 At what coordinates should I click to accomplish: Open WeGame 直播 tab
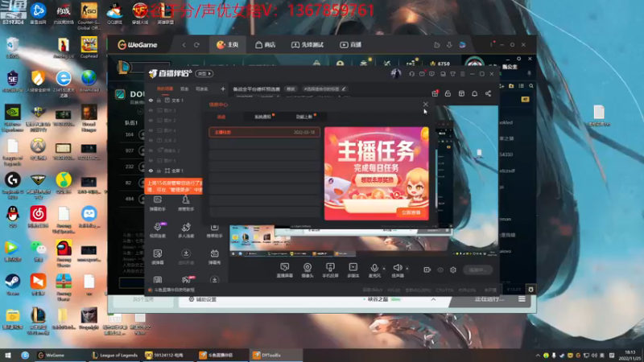click(x=350, y=45)
